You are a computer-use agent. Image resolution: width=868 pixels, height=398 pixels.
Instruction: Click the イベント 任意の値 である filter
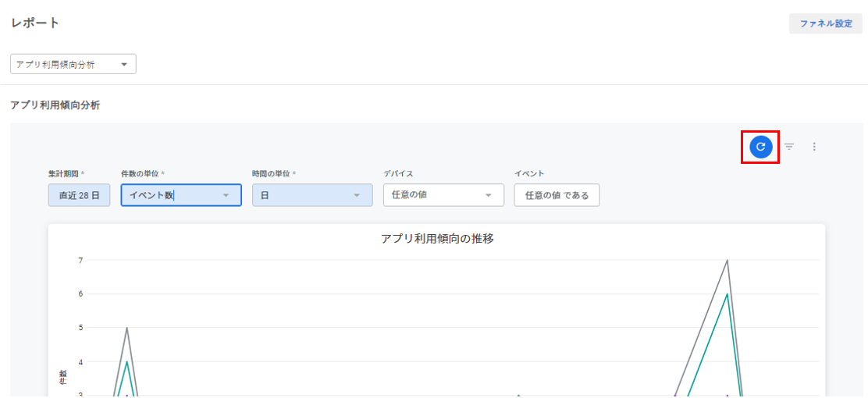[557, 195]
